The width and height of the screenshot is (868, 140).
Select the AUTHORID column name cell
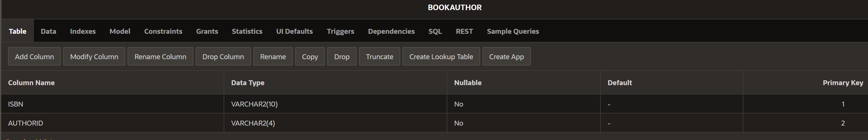point(113,123)
